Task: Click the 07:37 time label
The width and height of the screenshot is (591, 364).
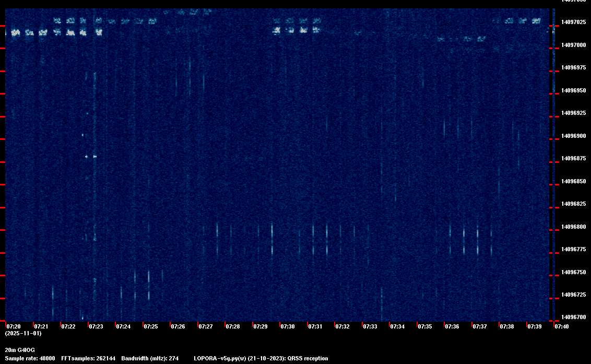Action: [x=479, y=326]
